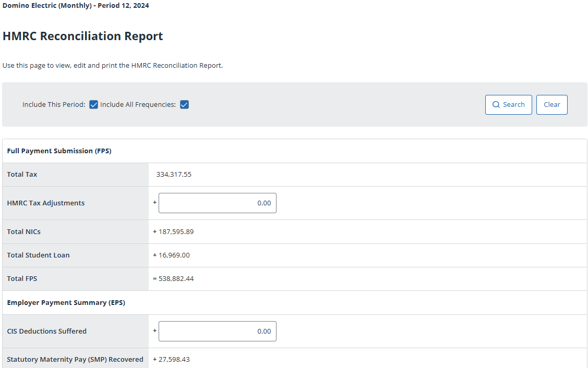Screen dimensions: 588x368
Task: Click the Include All Frequencies label
Action: click(x=138, y=105)
